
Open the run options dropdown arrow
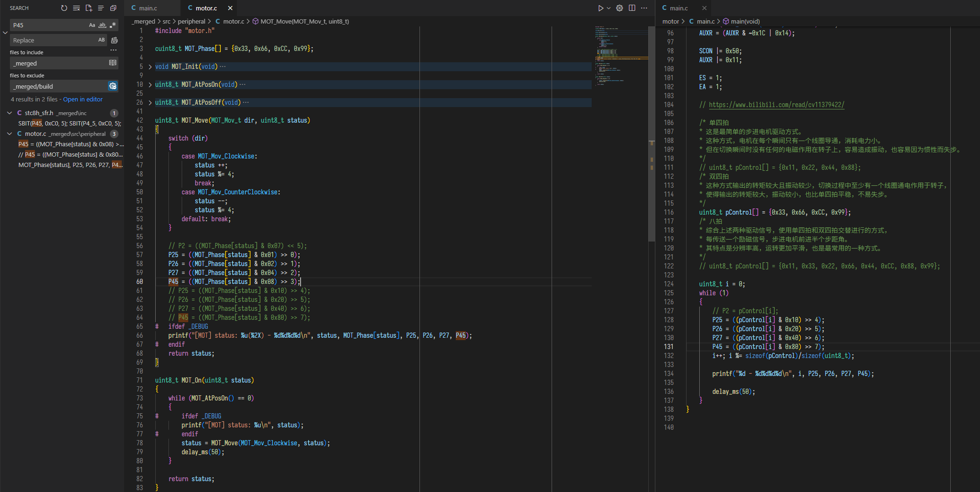pyautogui.click(x=609, y=8)
